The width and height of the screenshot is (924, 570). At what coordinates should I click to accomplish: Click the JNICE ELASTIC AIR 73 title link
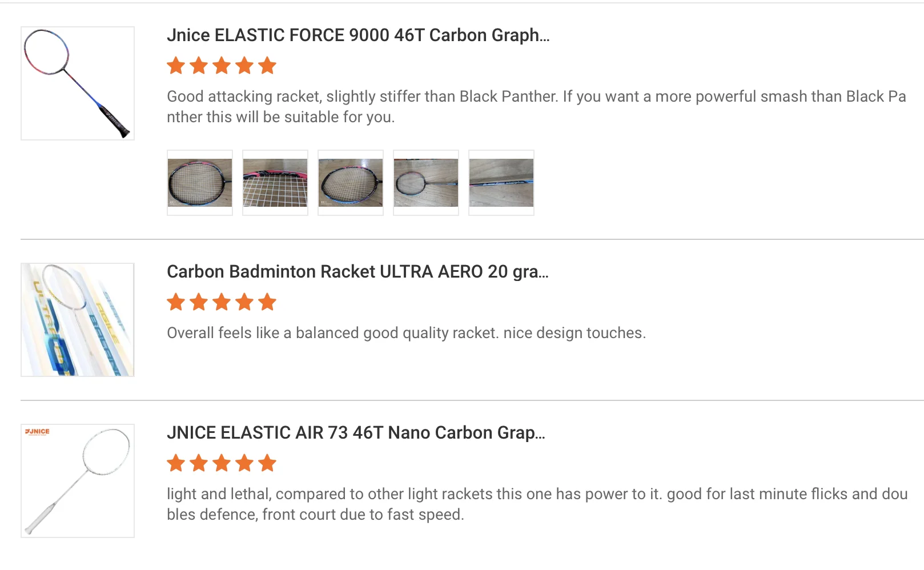(x=356, y=433)
